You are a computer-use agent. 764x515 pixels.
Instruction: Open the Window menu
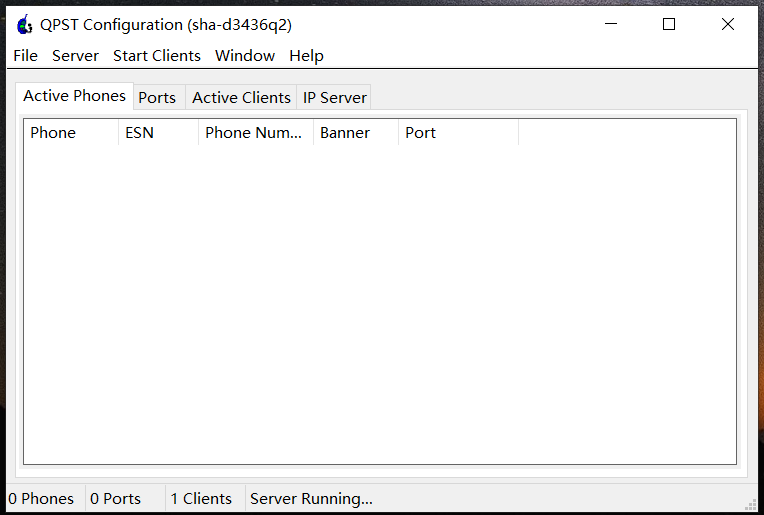[x=245, y=56]
